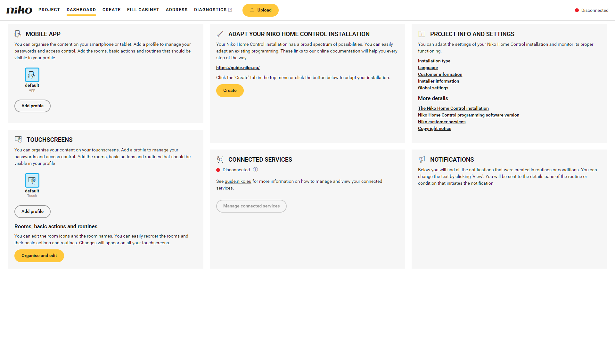Add profile under Touchscreens
Image resolution: width=615 pixels, height=364 pixels.
click(32, 211)
